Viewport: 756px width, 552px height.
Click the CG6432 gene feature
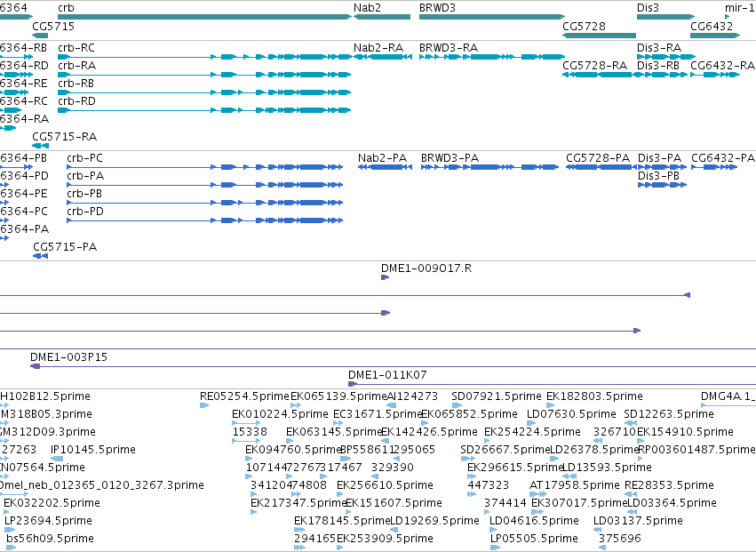(715, 36)
